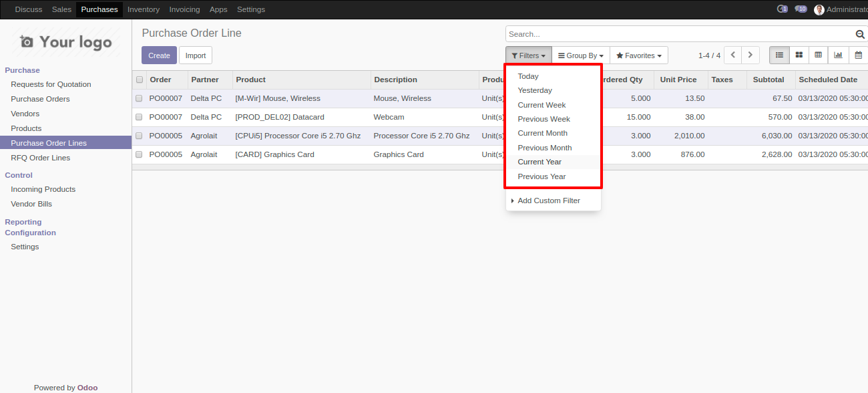Open the Group By dropdown
The height and width of the screenshot is (393, 868).
581,55
